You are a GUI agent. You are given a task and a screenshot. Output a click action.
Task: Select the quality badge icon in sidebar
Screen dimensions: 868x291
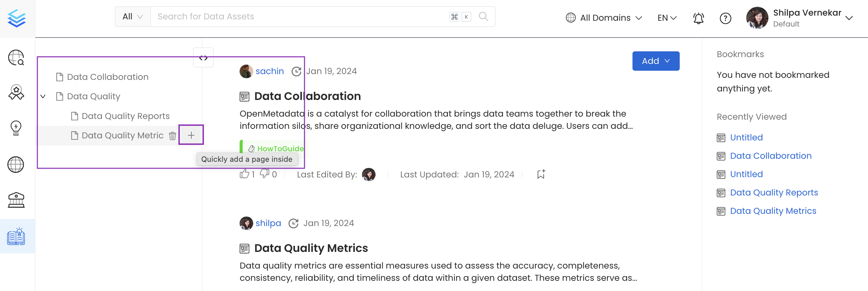(16, 91)
